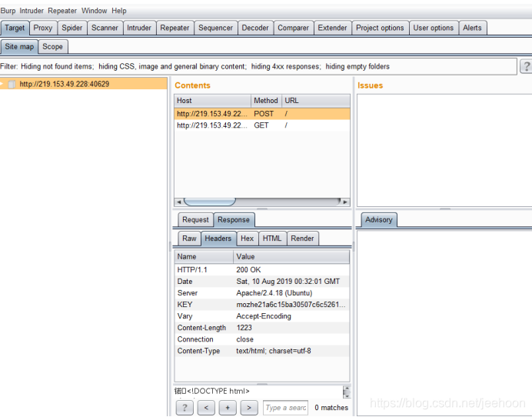Click the next match '>' button

(x=249, y=408)
